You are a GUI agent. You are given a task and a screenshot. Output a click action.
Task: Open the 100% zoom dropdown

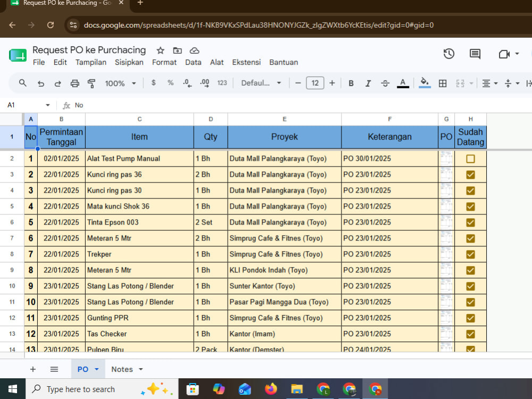[120, 84]
